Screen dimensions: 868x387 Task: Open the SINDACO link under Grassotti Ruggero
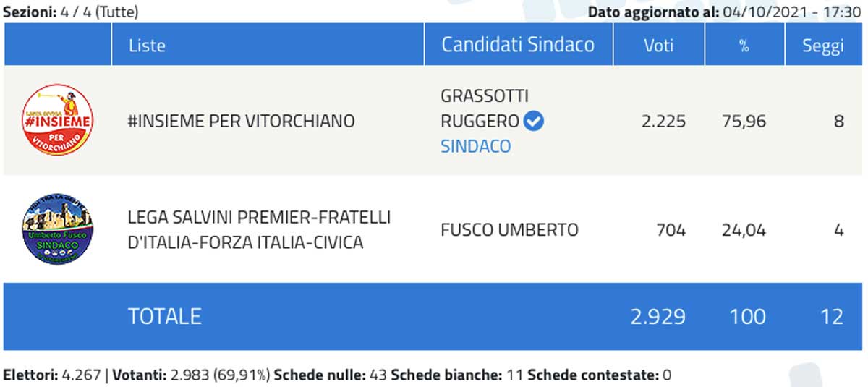[x=475, y=146]
